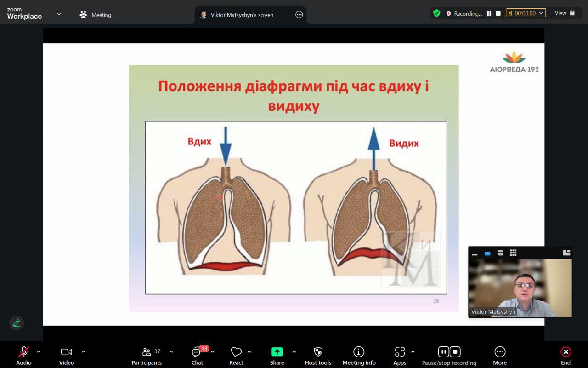Open the timer dropdown showing 00:00:00
588x368 pixels.
click(x=526, y=13)
